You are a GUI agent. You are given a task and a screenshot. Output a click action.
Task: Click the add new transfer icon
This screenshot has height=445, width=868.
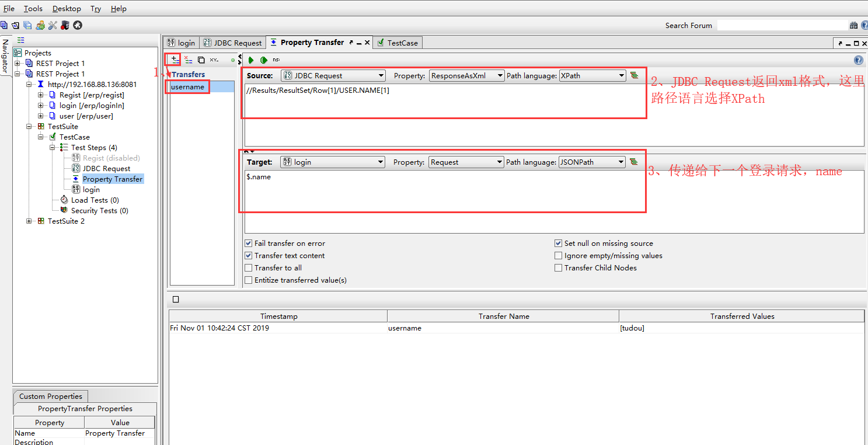175,60
